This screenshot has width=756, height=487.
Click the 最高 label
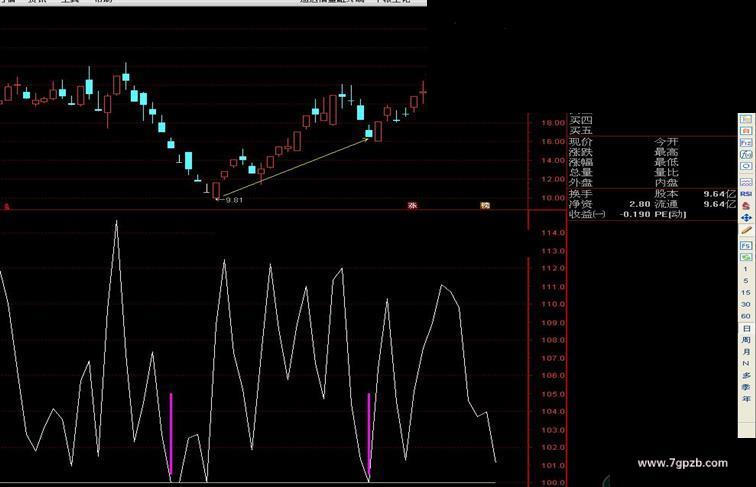click(x=666, y=152)
